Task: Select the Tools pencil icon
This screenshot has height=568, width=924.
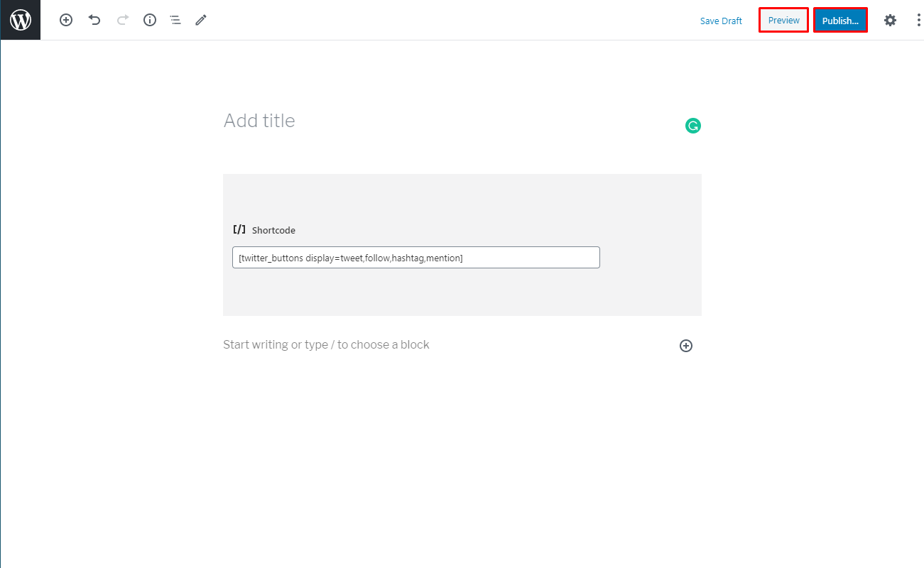Action: pos(201,20)
